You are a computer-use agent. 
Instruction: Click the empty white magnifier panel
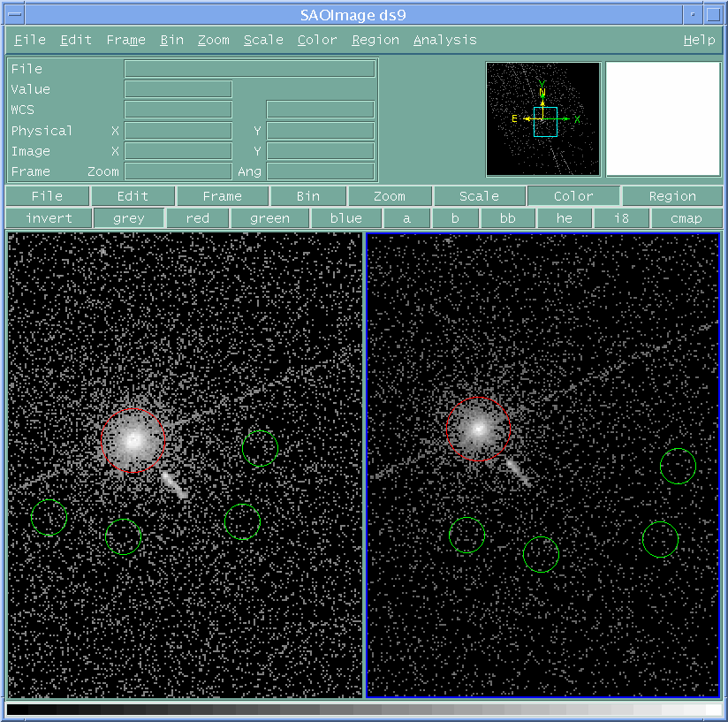663,119
